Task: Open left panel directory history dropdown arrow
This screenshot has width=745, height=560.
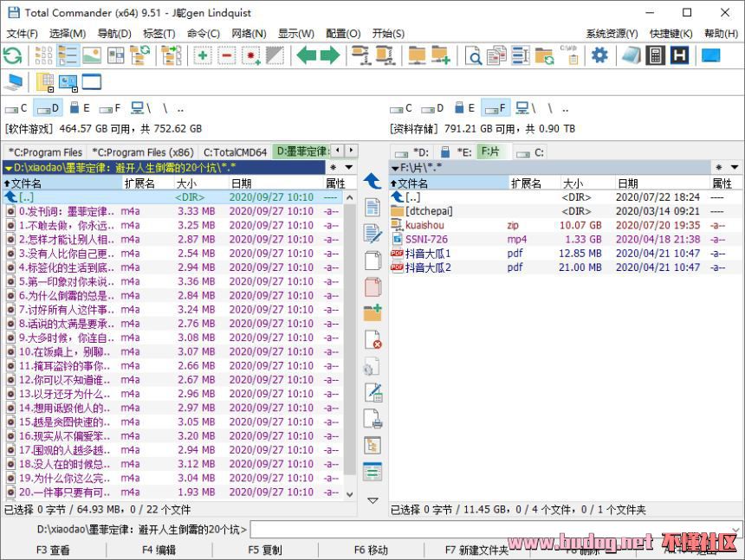Action: pyautogui.click(x=349, y=167)
